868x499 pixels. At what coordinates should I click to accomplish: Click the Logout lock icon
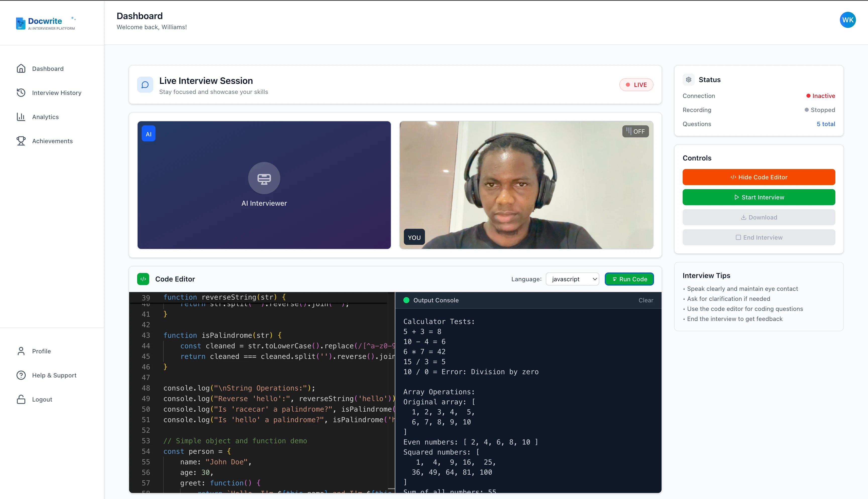click(x=21, y=399)
